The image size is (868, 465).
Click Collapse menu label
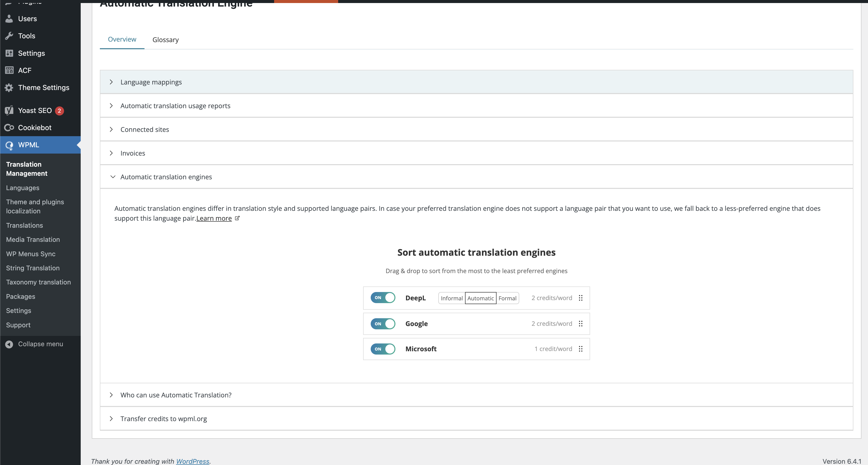40,344
